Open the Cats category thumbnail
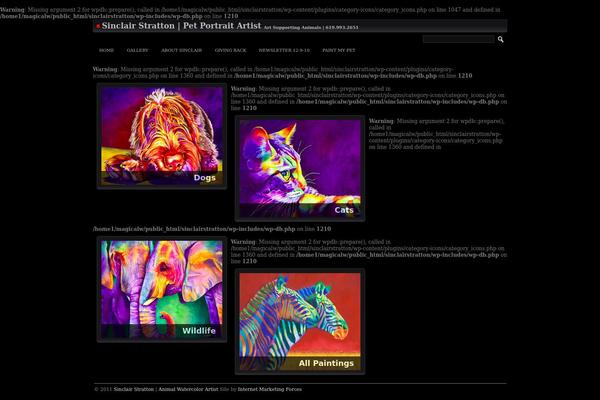Viewport: 600px width, 400px height. click(300, 168)
